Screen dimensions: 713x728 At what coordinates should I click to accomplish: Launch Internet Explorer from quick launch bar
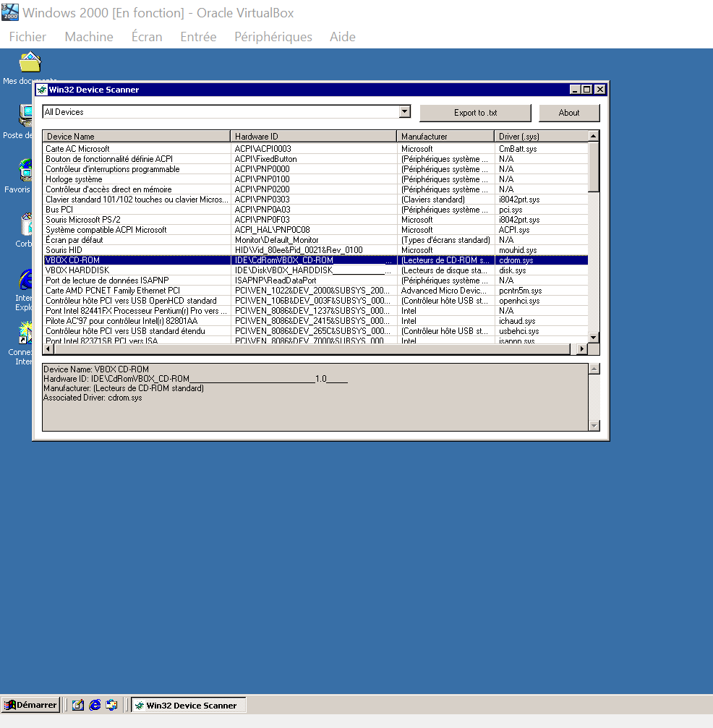95,705
